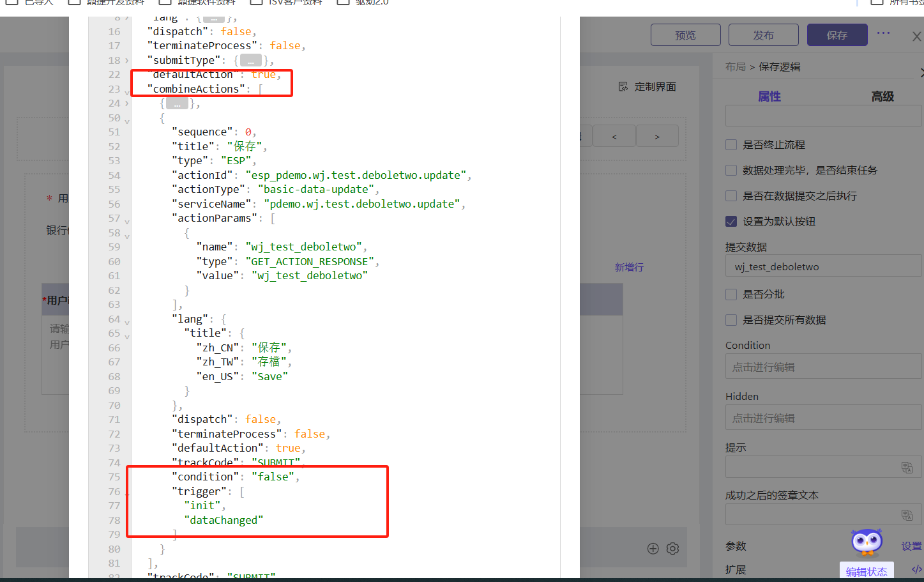Collapse combineActions array at line 23
Image resolution: width=924 pixels, height=582 pixels.
tap(126, 93)
